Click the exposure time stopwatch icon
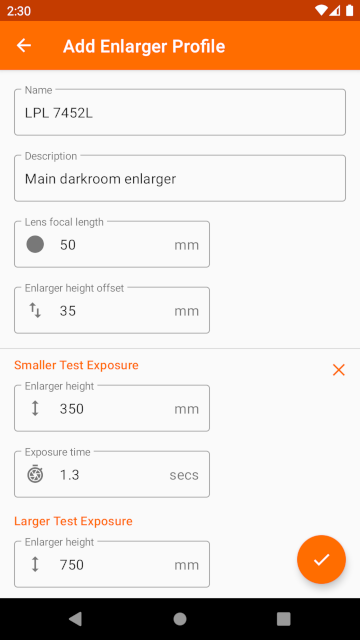 [x=35, y=474]
